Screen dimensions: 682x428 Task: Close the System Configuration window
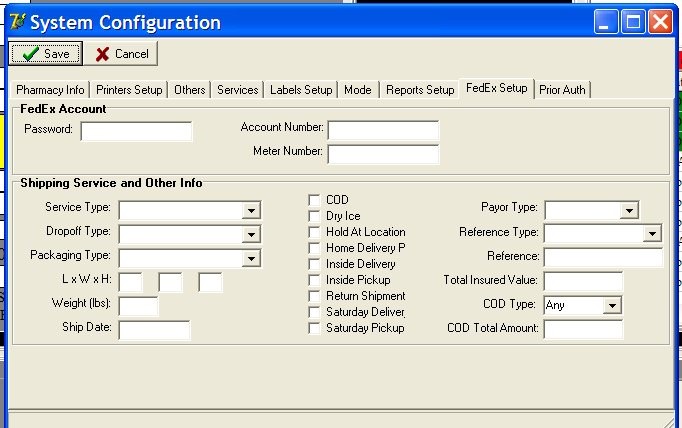(x=659, y=21)
